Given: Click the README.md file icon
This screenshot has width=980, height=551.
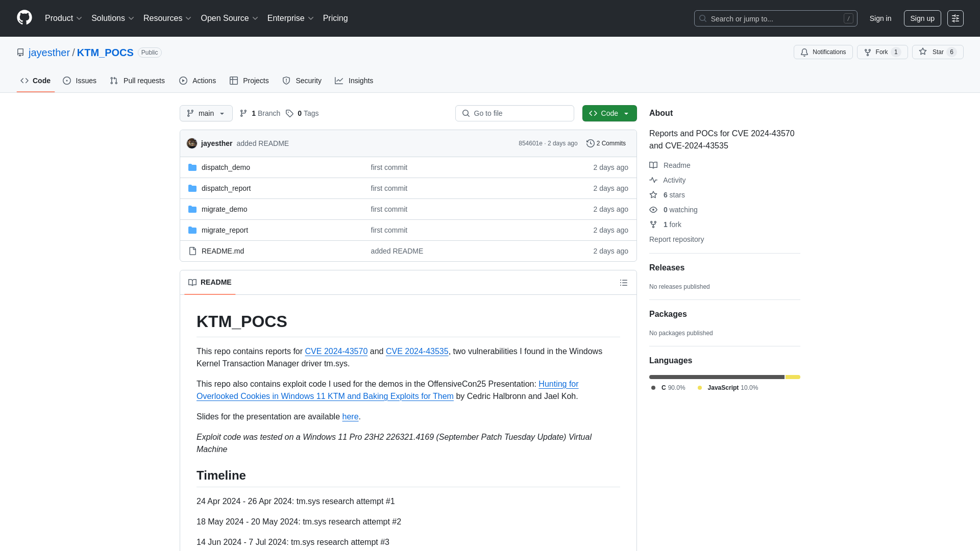Looking at the screenshot, I should point(192,251).
